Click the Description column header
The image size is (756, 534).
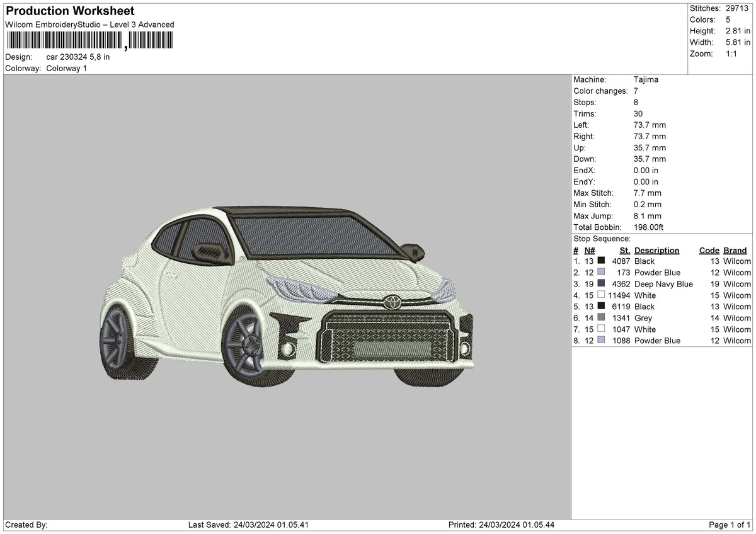(x=657, y=250)
